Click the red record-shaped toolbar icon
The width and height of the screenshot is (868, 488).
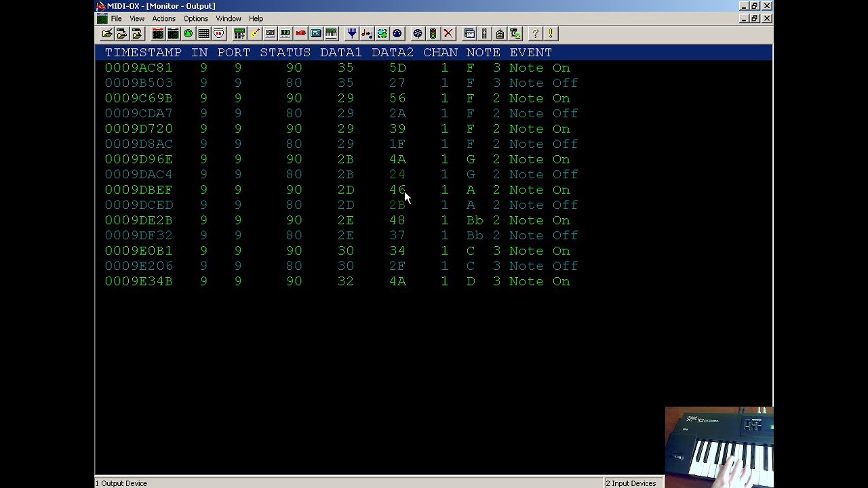point(300,33)
